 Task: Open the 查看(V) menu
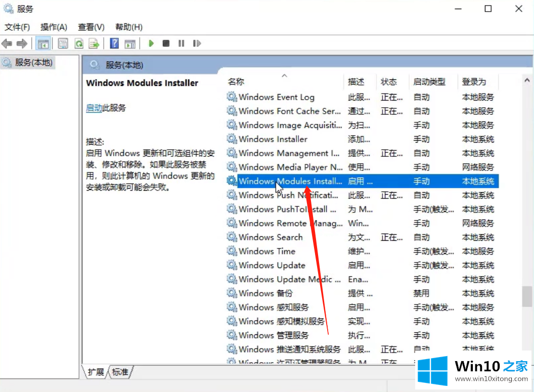[x=91, y=27]
